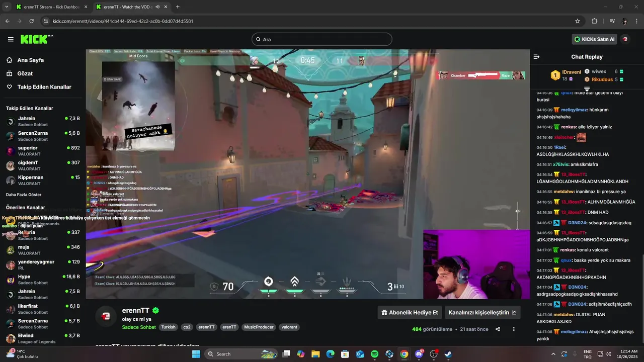Image resolution: width=644 pixels, height=362 pixels.
Task: Click the share icon under the video
Action: coord(498,329)
